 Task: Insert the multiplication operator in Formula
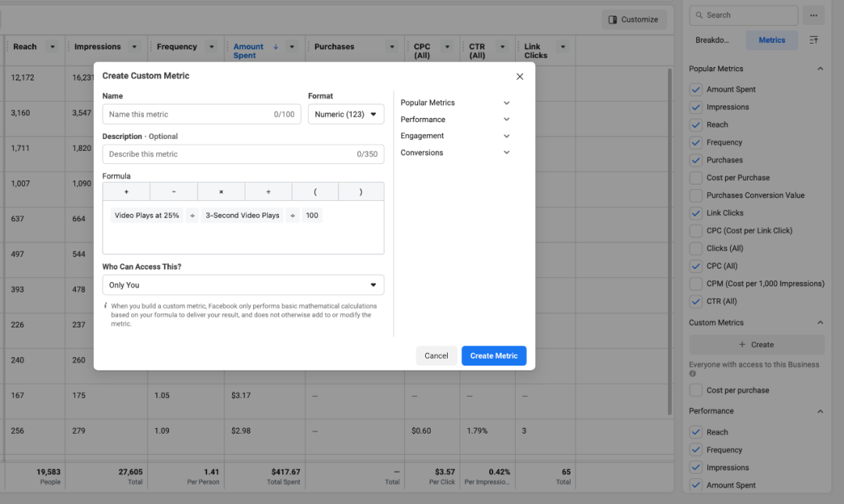221,191
